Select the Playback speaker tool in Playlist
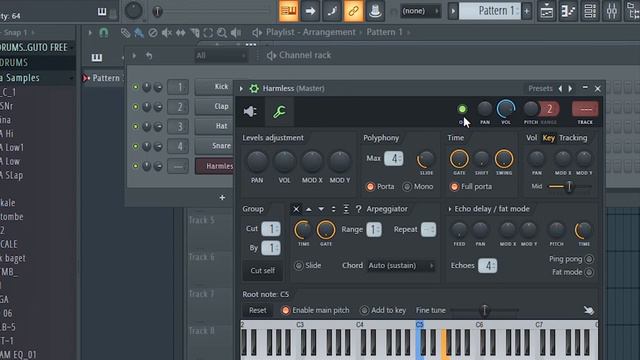 point(236,33)
